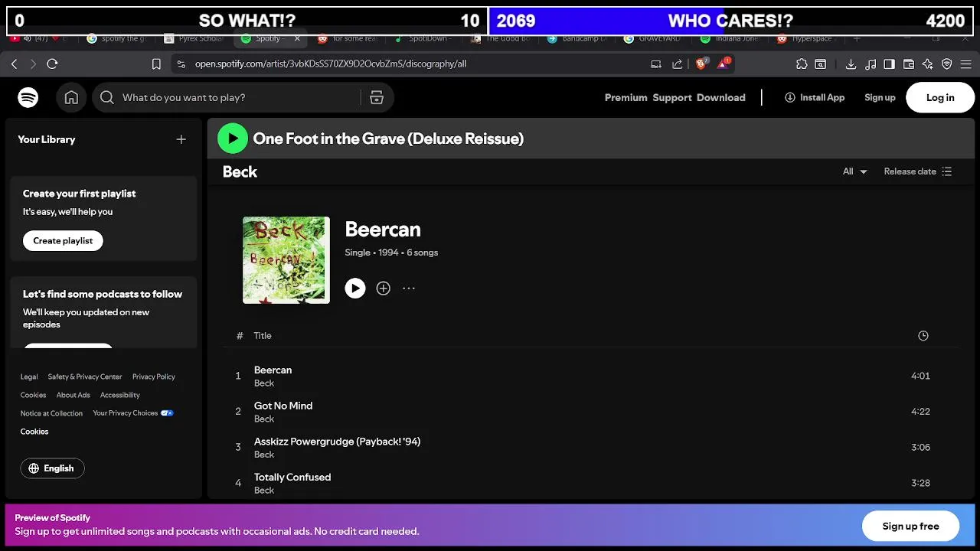The width and height of the screenshot is (980, 551).
Task: Click the Support link
Action: coord(672,97)
